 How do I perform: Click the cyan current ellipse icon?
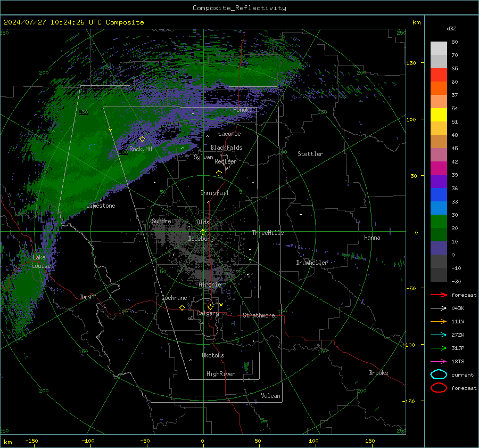click(439, 374)
